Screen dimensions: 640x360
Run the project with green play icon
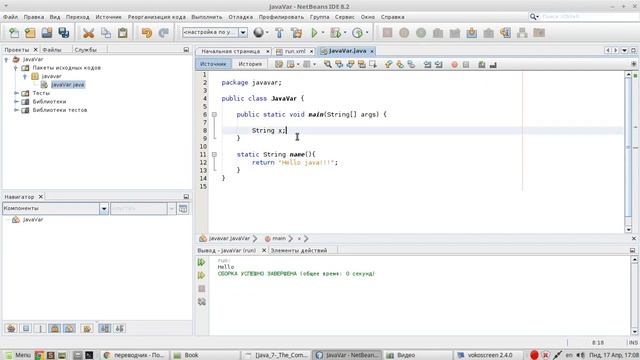[314, 33]
